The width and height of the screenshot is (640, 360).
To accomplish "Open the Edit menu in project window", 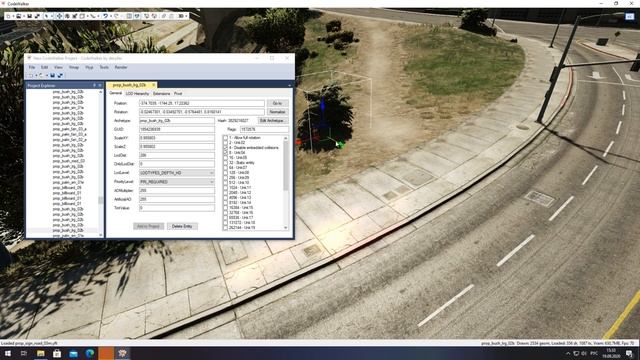I will tap(44, 67).
